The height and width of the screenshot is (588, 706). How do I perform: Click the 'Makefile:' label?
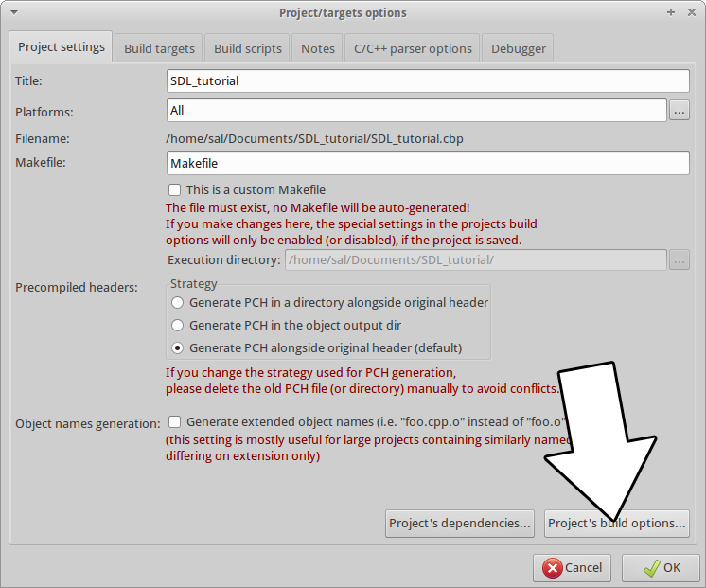[x=41, y=163]
